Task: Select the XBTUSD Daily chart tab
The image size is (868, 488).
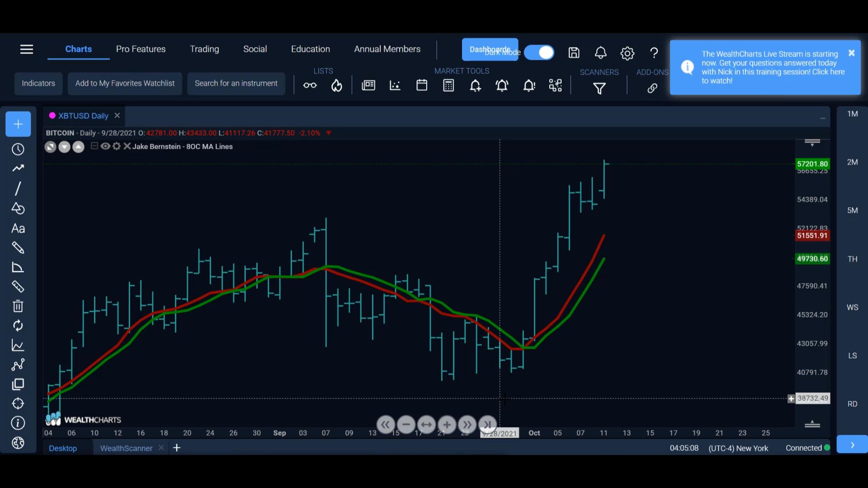Action: (x=83, y=116)
